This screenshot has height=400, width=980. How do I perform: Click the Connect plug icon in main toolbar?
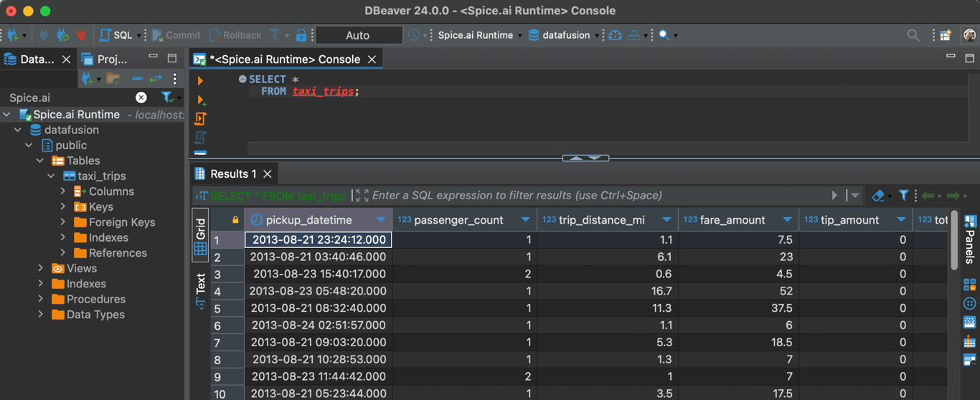click(x=44, y=35)
